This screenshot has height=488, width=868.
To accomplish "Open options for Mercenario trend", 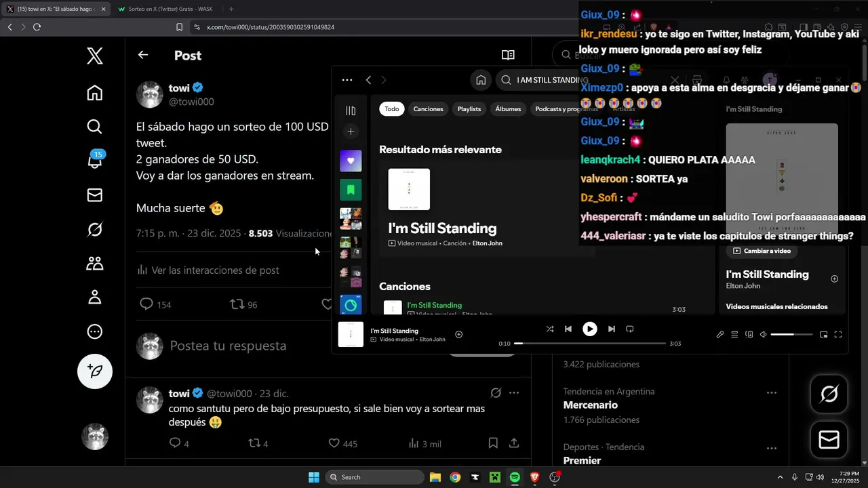I will (x=772, y=392).
